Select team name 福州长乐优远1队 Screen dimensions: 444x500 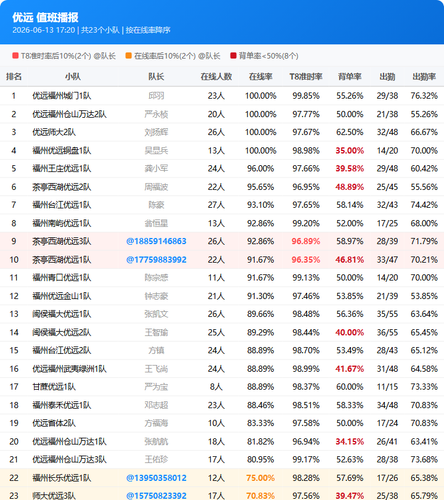point(62,478)
